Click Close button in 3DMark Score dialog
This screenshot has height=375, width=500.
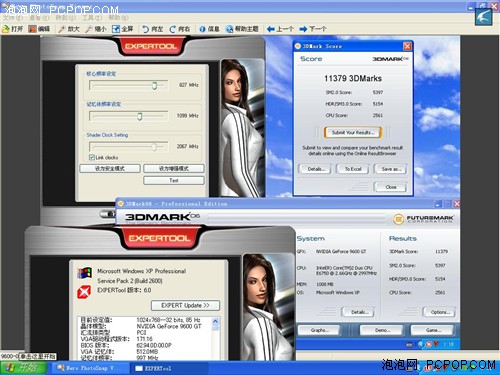tap(390, 187)
